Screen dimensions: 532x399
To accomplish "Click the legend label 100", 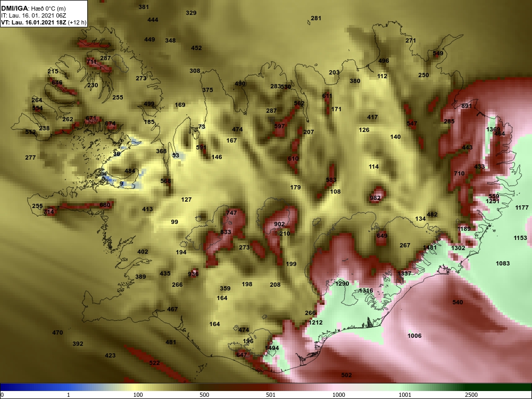I will pyautogui.click(x=138, y=395).
